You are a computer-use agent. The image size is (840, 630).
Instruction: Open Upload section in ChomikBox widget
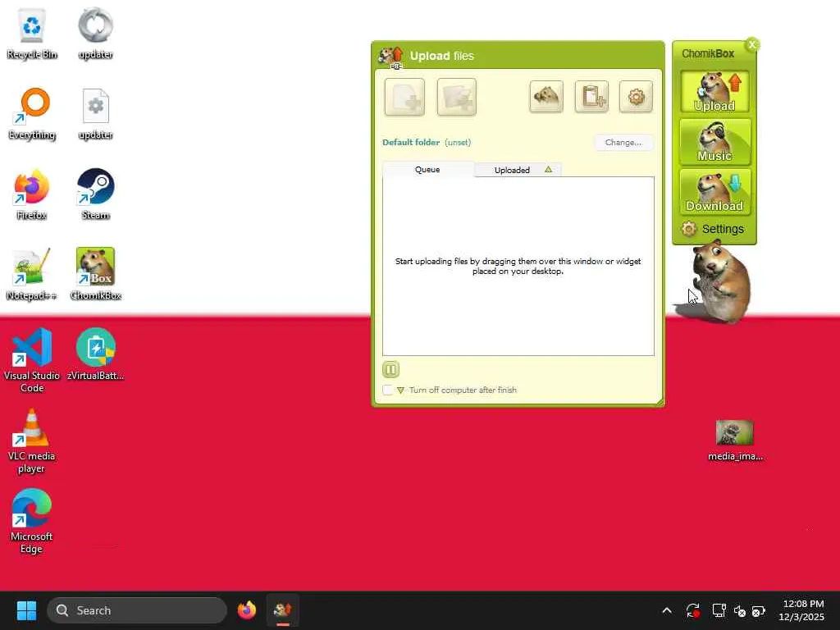click(714, 92)
